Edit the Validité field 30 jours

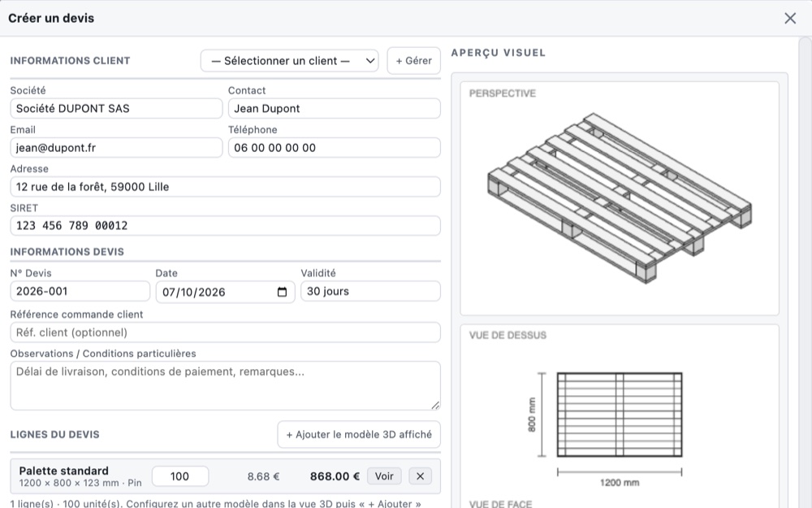(371, 291)
